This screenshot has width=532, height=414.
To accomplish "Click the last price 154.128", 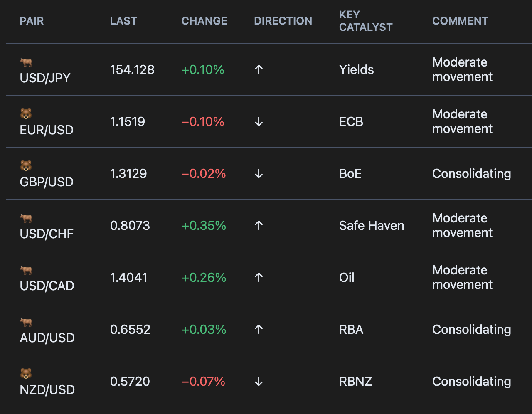I will click(x=132, y=69).
